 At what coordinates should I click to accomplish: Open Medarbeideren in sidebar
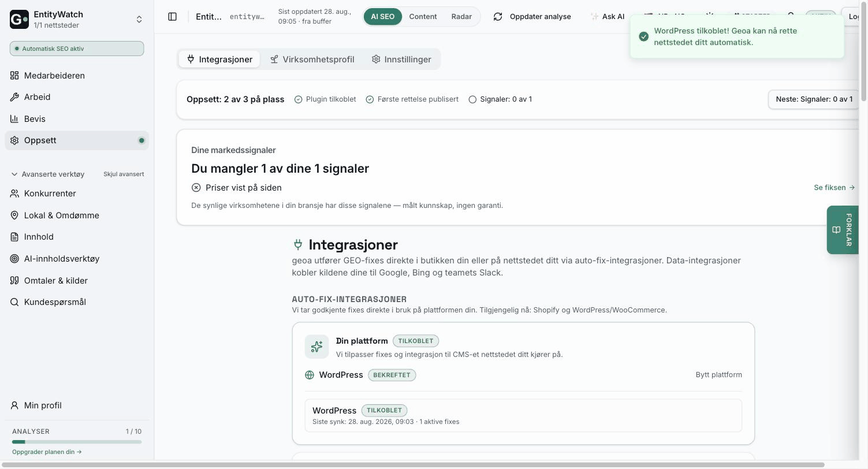pos(77,76)
